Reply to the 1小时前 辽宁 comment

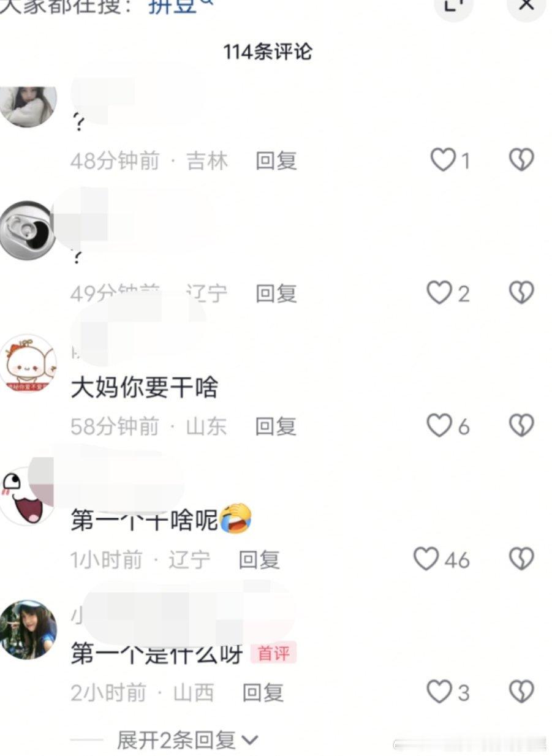(x=259, y=559)
